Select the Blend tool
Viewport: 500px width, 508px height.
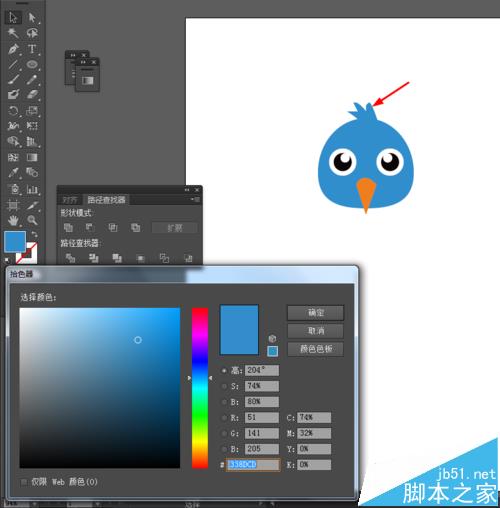[32, 172]
